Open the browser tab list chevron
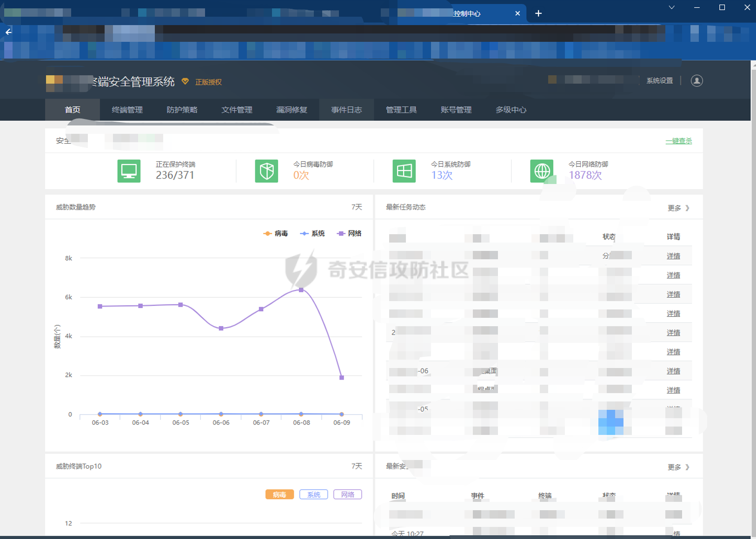 [x=671, y=7]
